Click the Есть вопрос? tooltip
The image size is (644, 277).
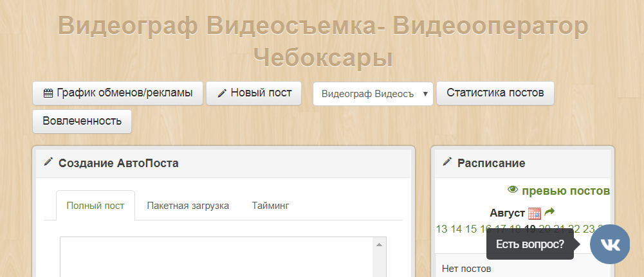[x=530, y=245]
